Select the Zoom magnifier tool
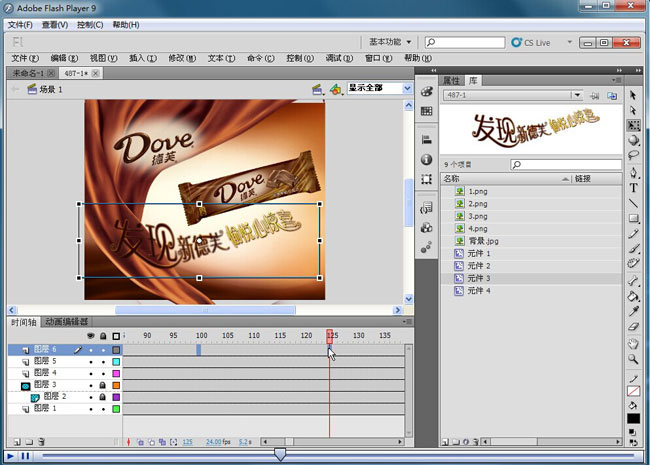Viewport: 650px width, 465px height. pos(633,359)
